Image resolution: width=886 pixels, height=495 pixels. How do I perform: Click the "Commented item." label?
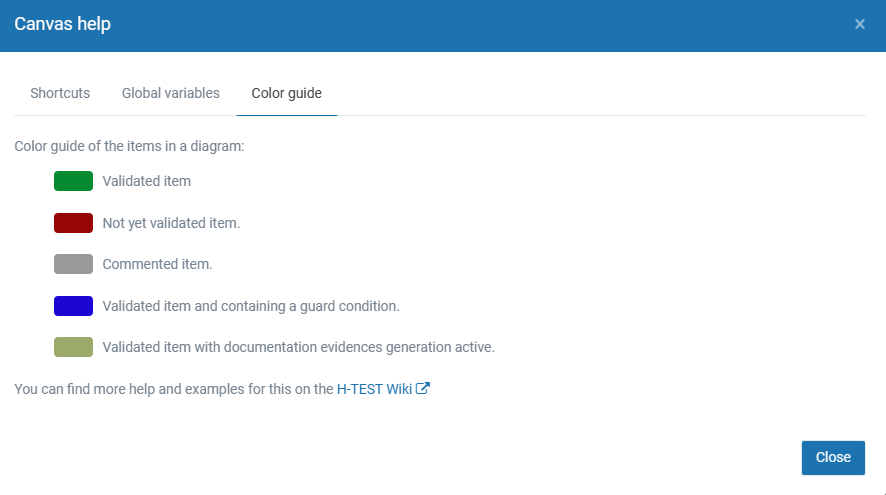pyautogui.click(x=157, y=264)
